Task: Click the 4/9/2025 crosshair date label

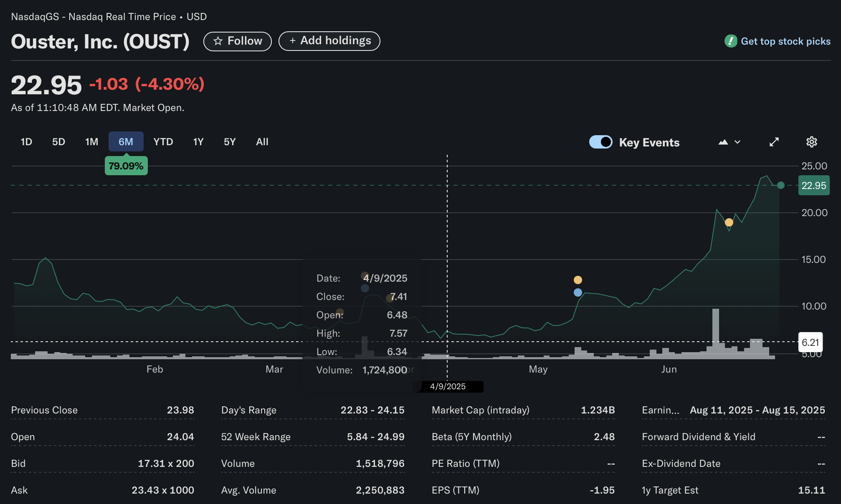Action: click(448, 386)
